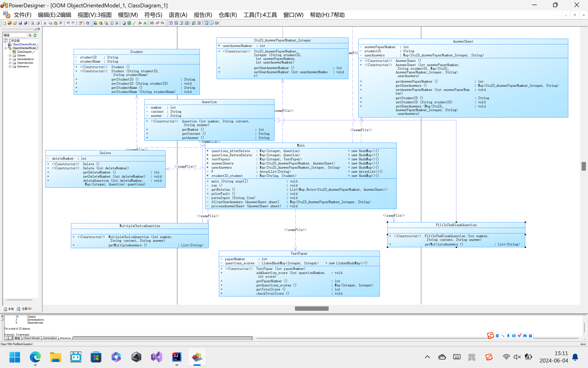Select the Student class box title
The height and width of the screenshot is (368, 588).
click(137, 52)
